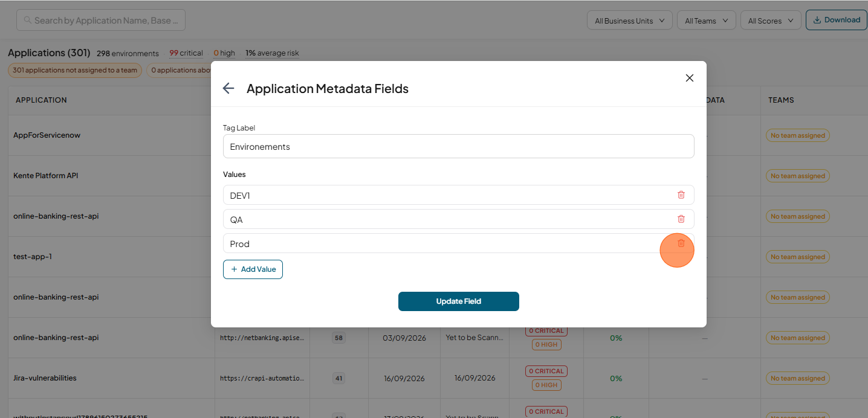Image resolution: width=868 pixels, height=418 pixels.
Task: Click 'No team assigned' badge for Kente Platform API
Action: [x=798, y=176]
